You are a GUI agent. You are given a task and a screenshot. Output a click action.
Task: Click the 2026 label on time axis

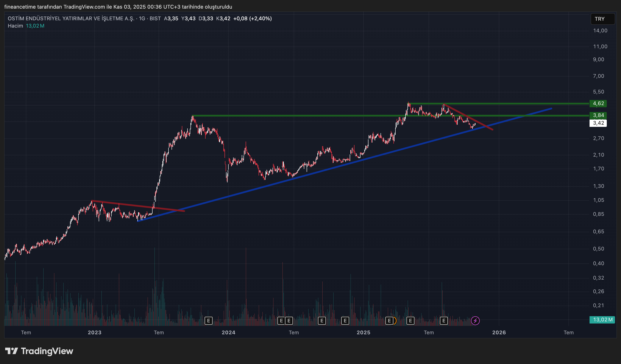pyautogui.click(x=499, y=333)
